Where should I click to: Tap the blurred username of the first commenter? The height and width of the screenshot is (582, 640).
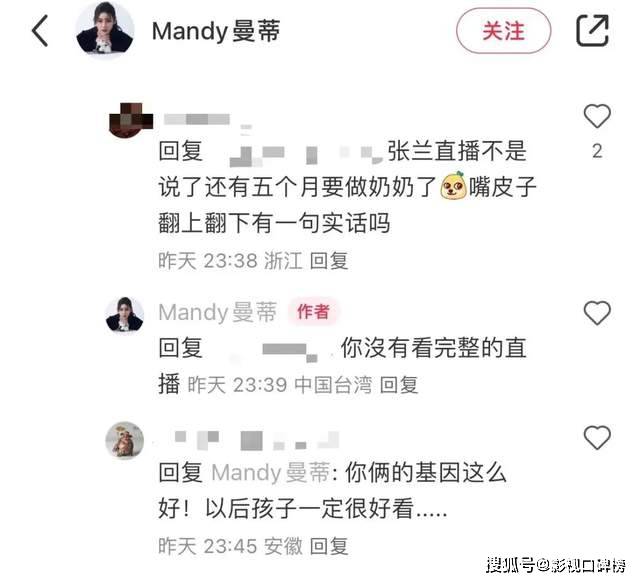click(197, 119)
